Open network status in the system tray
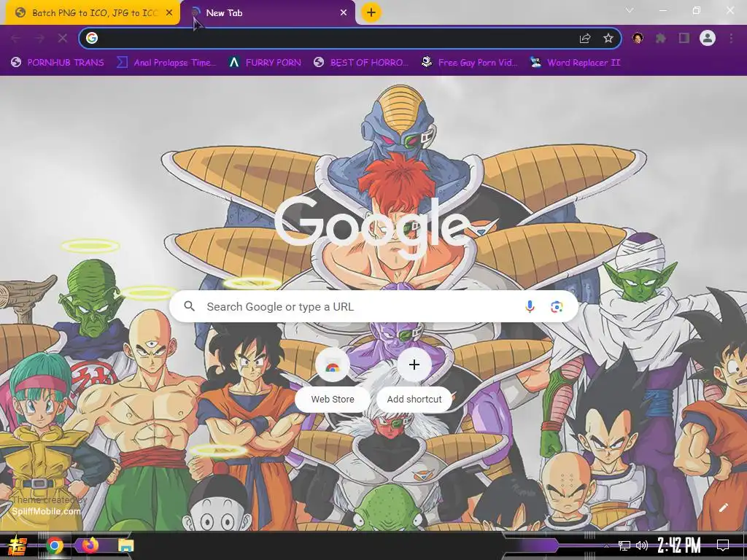This screenshot has height=560, width=747. point(624,545)
